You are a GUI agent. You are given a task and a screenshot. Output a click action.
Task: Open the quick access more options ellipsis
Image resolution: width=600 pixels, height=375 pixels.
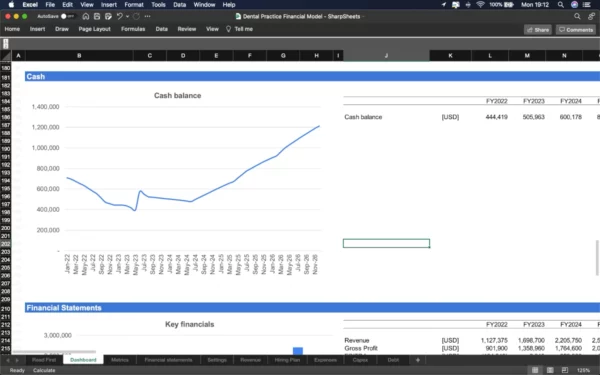(x=148, y=16)
